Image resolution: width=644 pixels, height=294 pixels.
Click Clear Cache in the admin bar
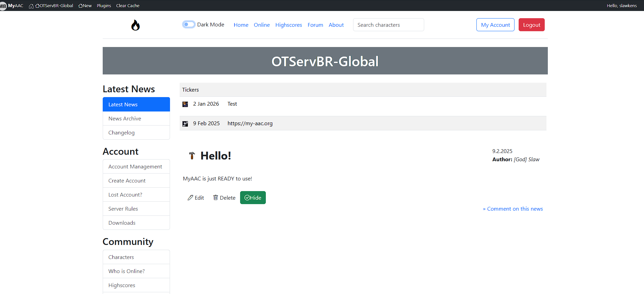[128, 6]
